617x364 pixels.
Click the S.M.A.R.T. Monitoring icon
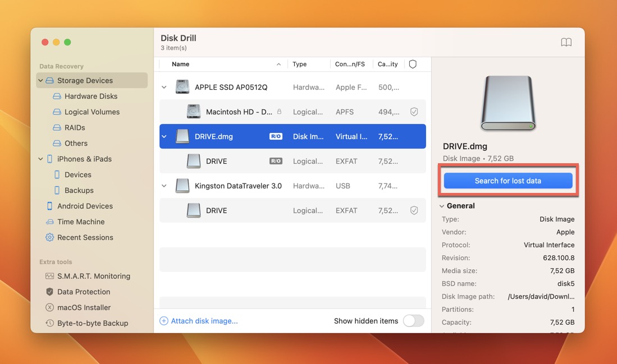[49, 276]
